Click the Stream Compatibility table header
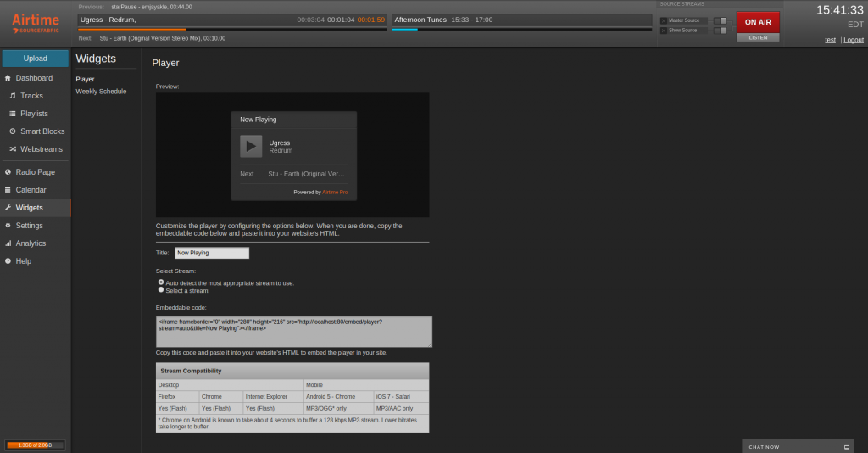The image size is (868, 453). click(292, 371)
